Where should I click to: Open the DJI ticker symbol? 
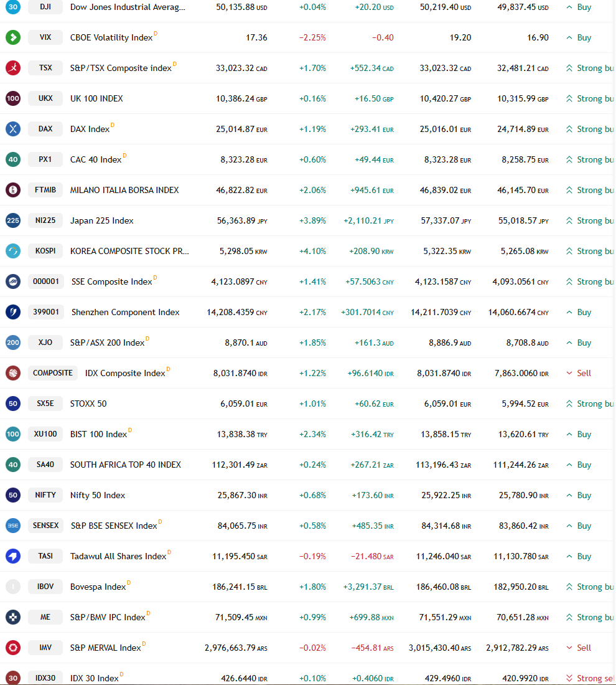45,7
